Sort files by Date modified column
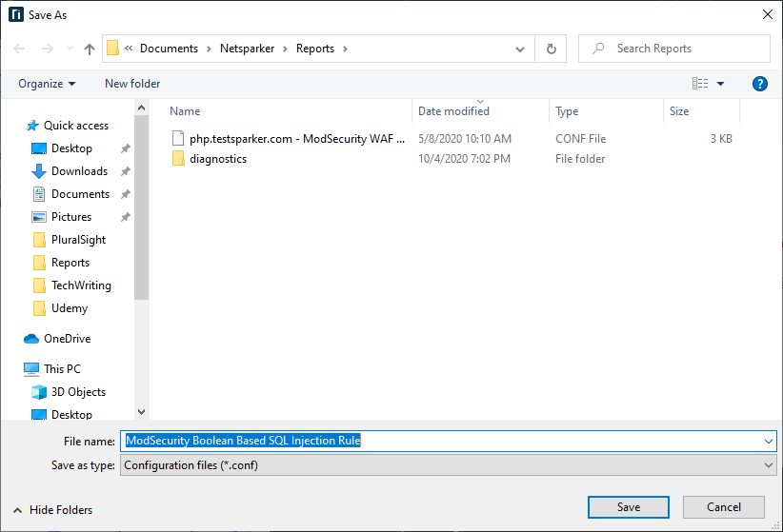 pos(453,111)
